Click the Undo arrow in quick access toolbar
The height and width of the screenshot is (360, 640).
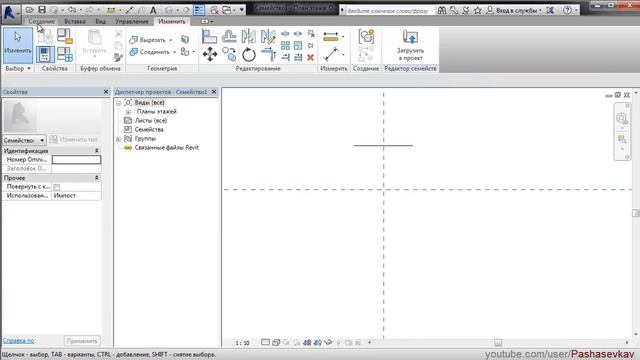(72, 10)
